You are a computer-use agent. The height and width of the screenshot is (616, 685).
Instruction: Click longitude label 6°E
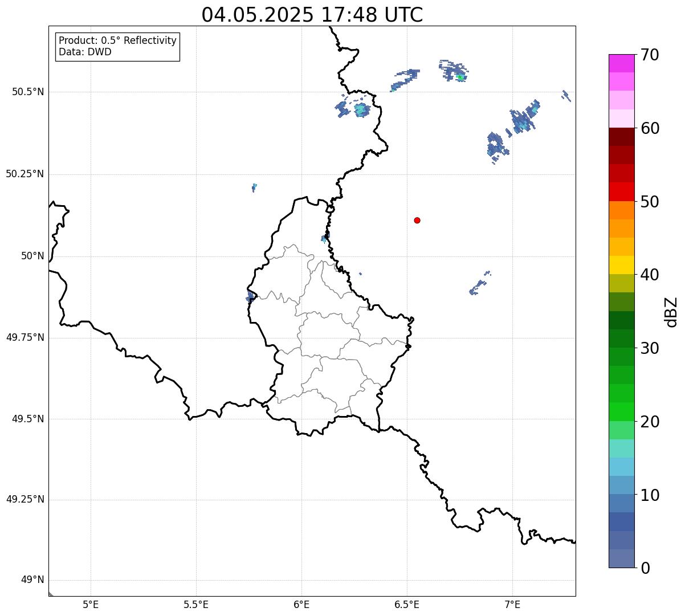tap(301, 604)
